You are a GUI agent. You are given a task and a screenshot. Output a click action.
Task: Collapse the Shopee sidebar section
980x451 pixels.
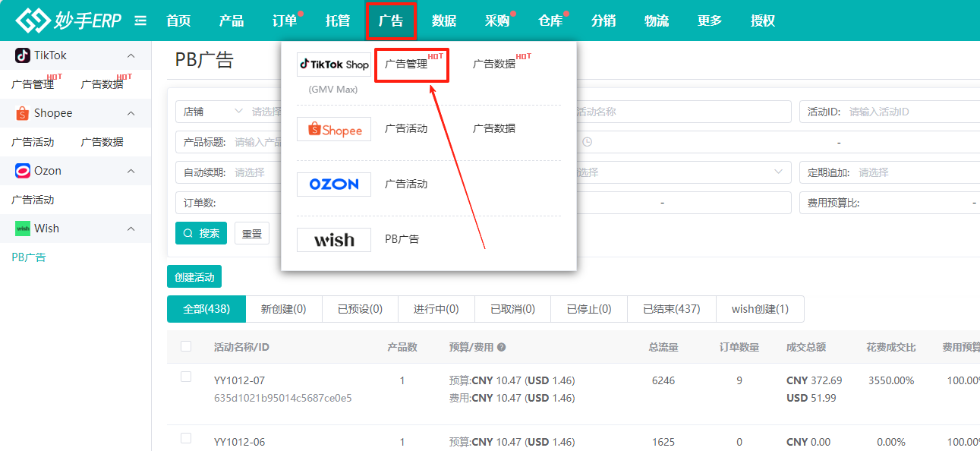coord(131,113)
